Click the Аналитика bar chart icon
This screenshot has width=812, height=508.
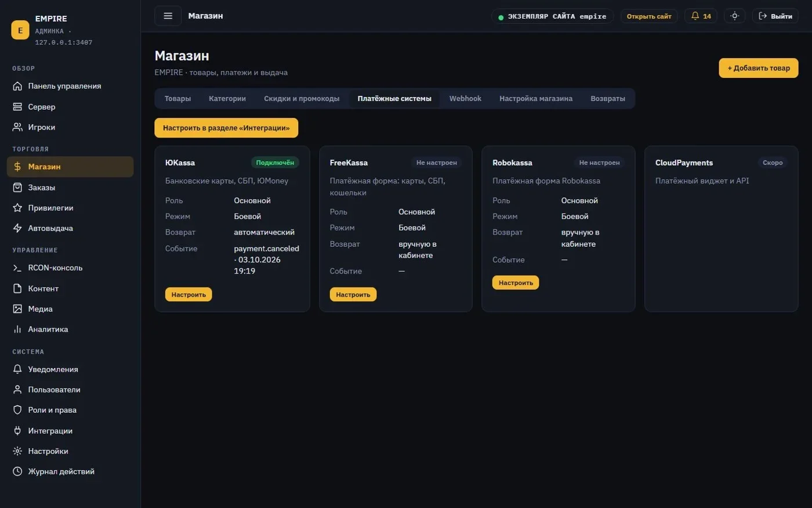[x=17, y=329]
